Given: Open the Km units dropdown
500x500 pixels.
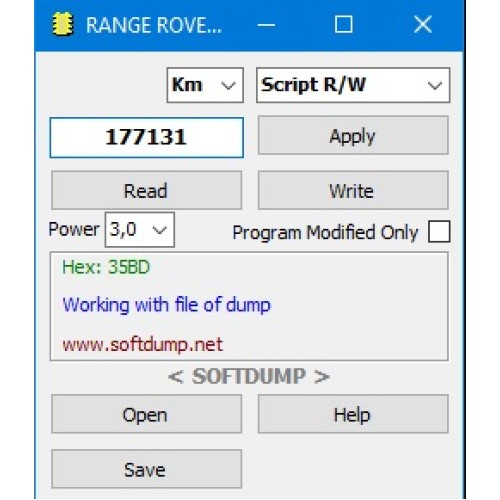Looking at the screenshot, I should [205, 85].
